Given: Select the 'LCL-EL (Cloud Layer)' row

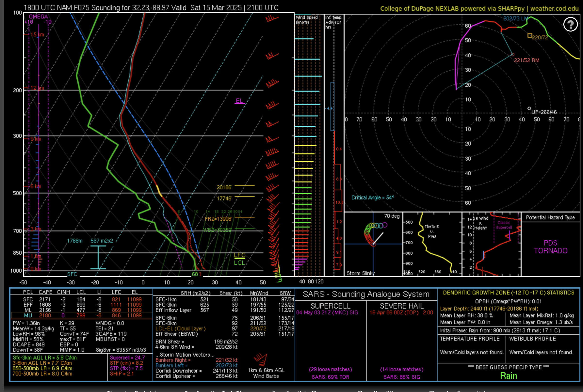Looking at the screenshot, I should tap(224, 328).
